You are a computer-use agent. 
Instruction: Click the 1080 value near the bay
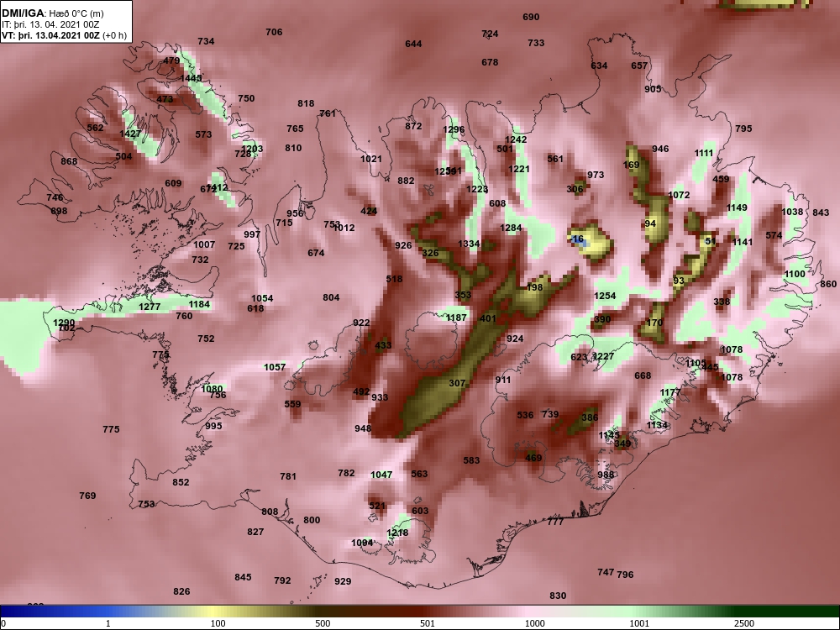point(212,389)
